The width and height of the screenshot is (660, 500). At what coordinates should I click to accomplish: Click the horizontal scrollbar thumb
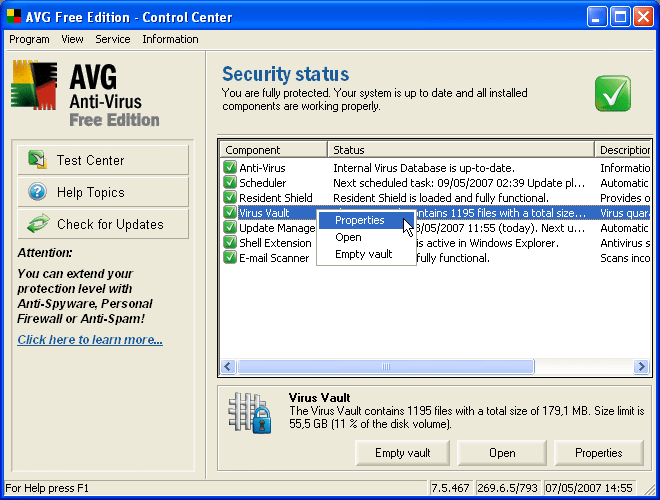pos(386,366)
